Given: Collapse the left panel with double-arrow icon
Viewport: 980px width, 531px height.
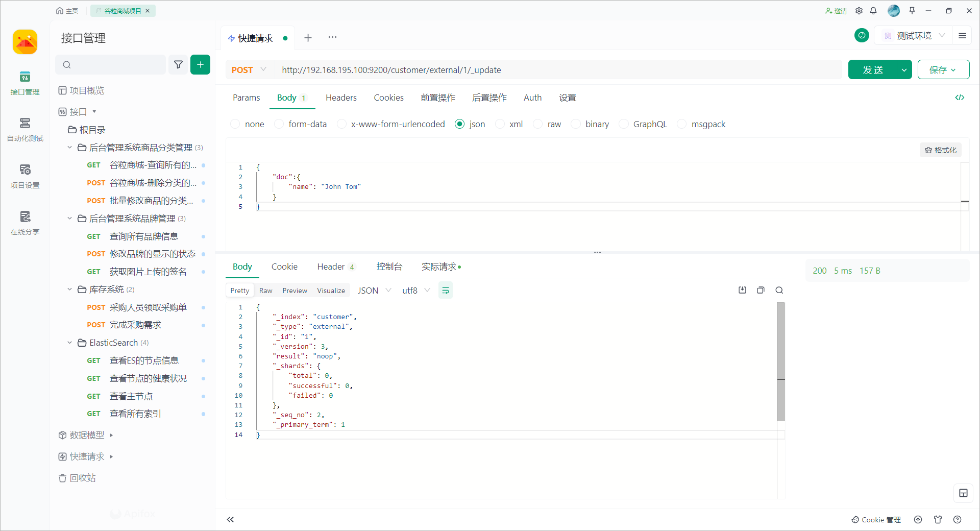Looking at the screenshot, I should (x=230, y=519).
